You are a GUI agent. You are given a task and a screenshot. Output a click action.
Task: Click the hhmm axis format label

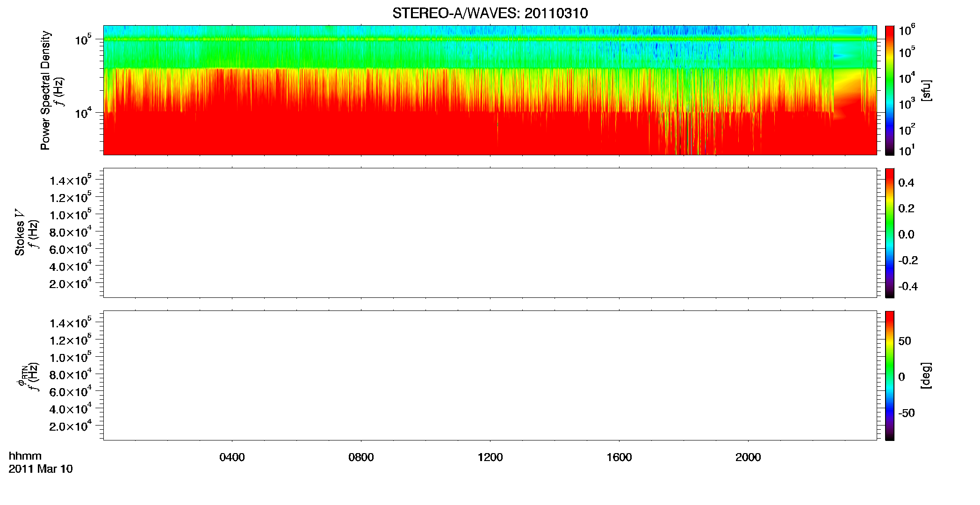[25, 456]
